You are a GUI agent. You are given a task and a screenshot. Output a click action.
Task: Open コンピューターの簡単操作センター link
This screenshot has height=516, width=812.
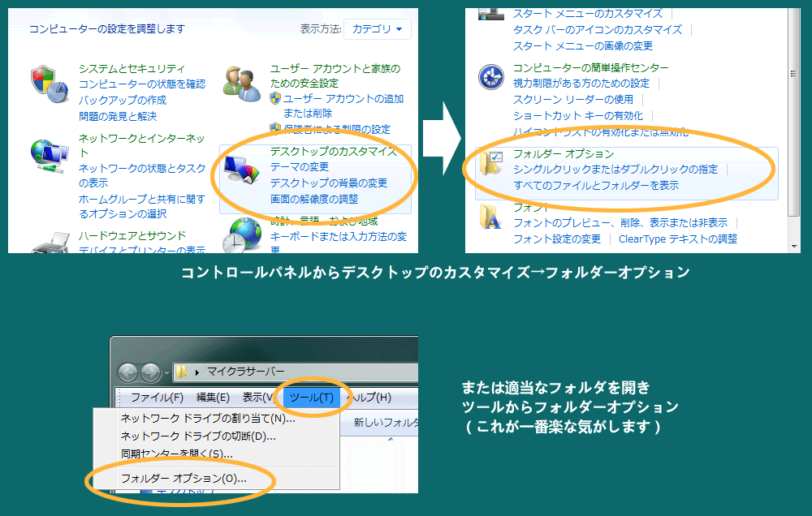[x=591, y=68]
